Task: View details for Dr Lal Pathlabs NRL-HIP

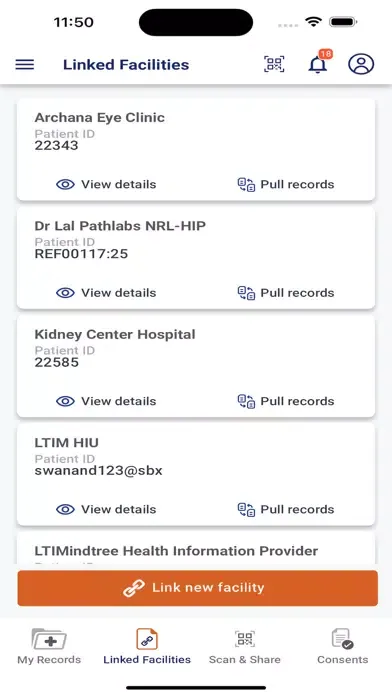Action: tap(106, 293)
